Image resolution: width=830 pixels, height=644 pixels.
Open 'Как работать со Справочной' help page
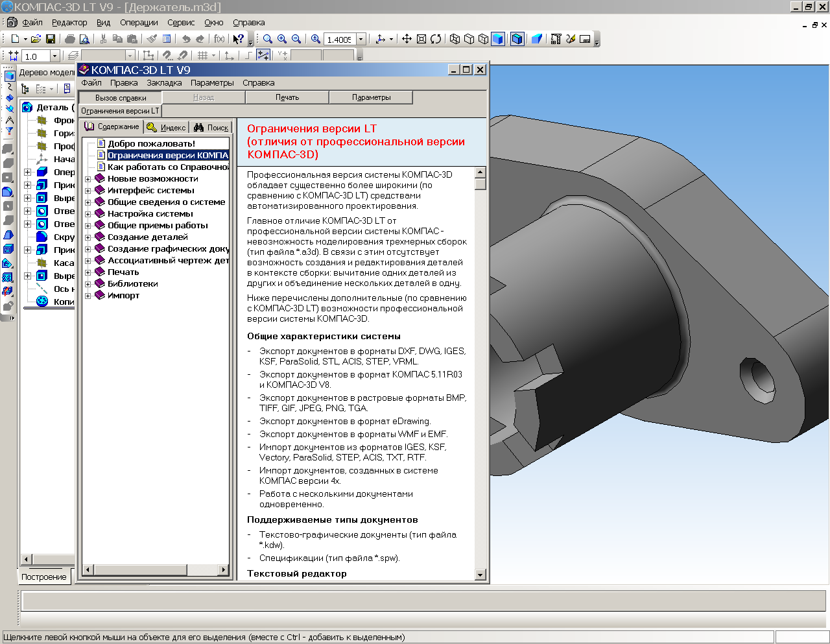coord(168,167)
